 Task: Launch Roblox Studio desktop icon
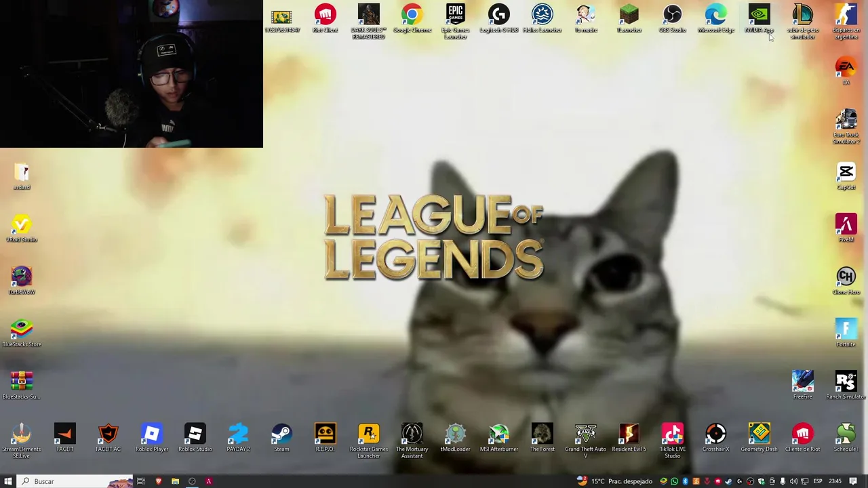(195, 436)
